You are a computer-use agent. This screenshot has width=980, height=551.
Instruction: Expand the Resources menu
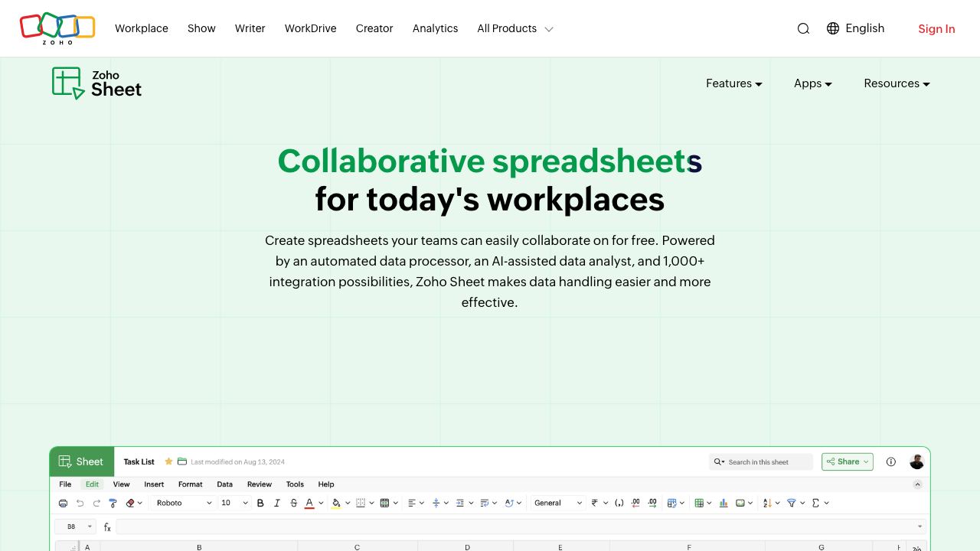pos(897,83)
